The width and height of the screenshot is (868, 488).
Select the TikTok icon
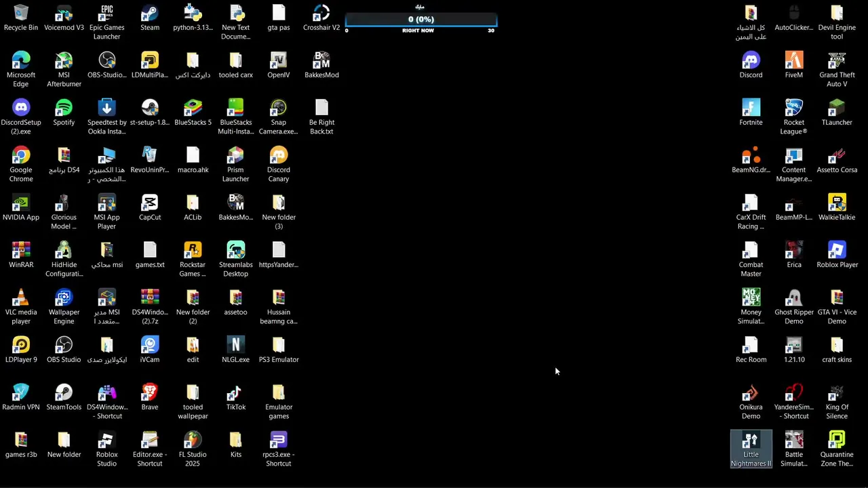point(235,398)
